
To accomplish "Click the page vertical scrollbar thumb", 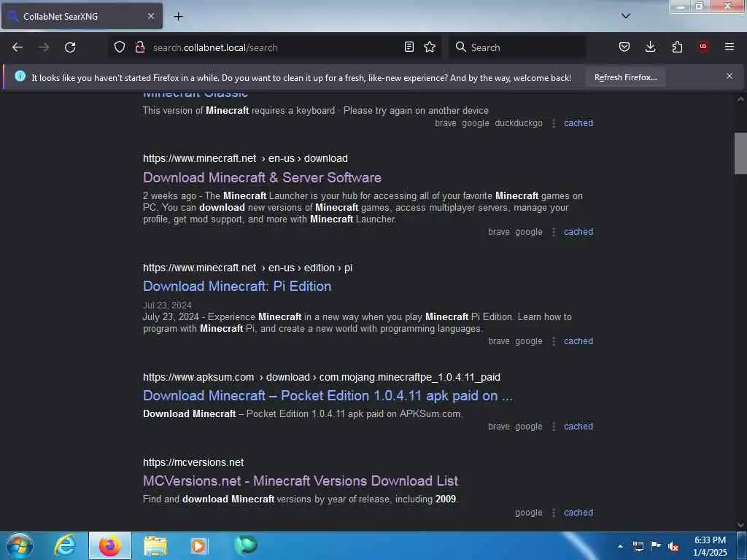I will point(740,153).
